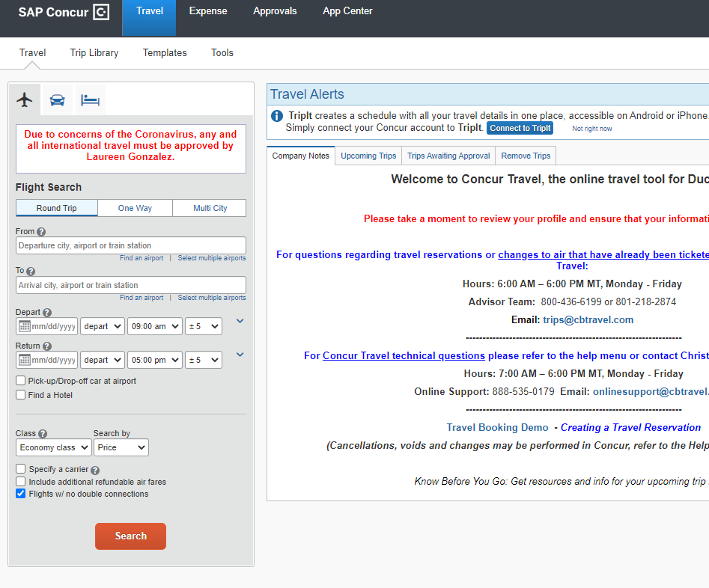
Task: Show the Company Notes tab
Action: [301, 156]
